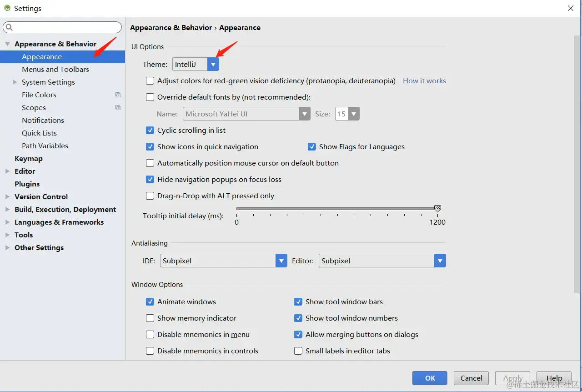Click the project-level icon beside File Colors

pos(118,95)
